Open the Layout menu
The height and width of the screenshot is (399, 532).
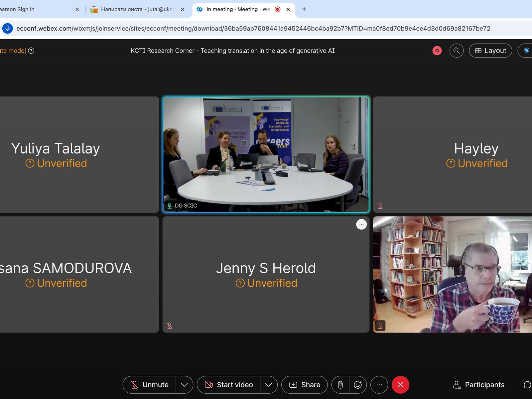490,51
